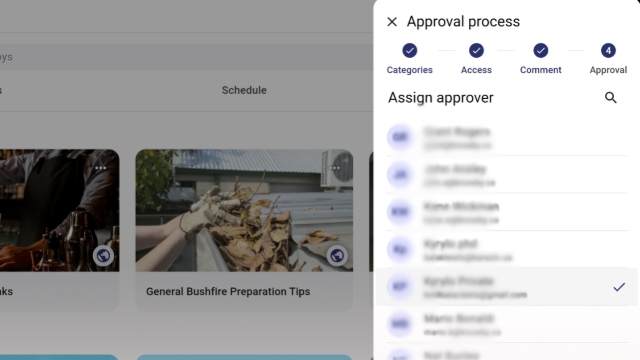This screenshot has width=640, height=360.
Task: Open the approver search
Action: pos(611,98)
